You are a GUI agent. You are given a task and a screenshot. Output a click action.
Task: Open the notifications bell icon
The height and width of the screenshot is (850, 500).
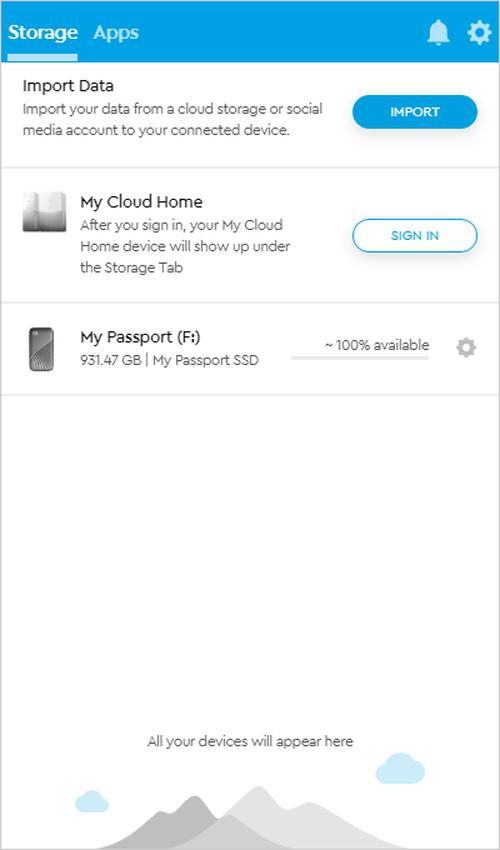tap(438, 33)
